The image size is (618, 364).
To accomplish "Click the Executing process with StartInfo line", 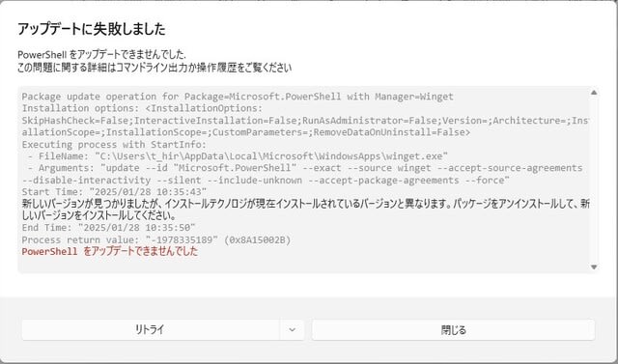I will [x=114, y=144].
